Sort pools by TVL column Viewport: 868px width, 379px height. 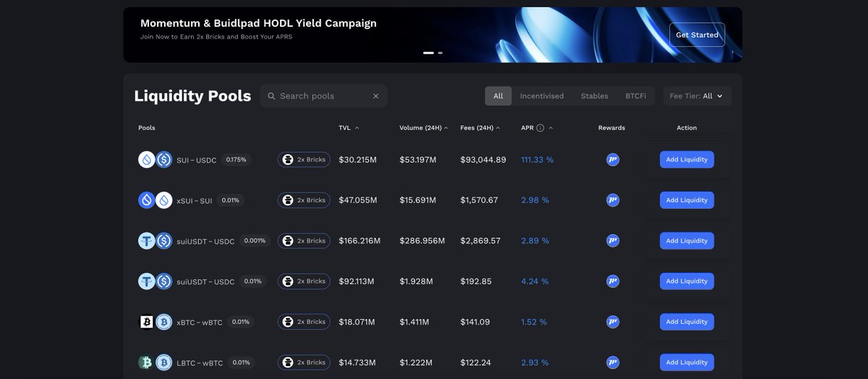[349, 128]
